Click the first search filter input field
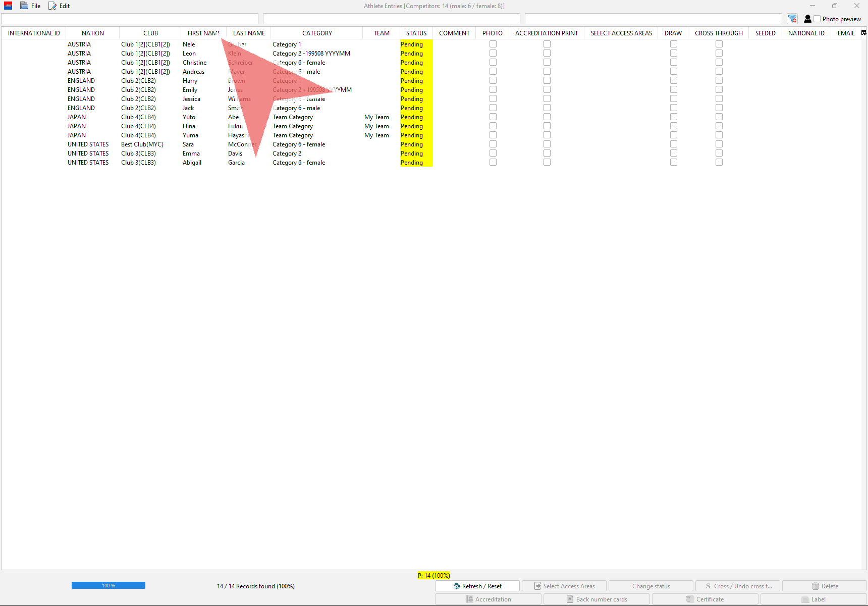868x606 pixels. point(130,19)
